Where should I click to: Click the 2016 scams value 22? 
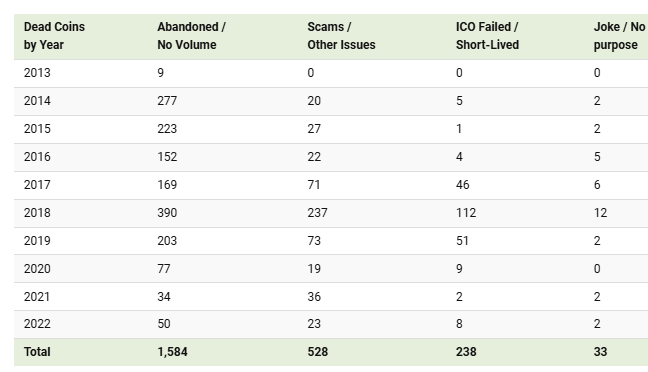pos(314,157)
